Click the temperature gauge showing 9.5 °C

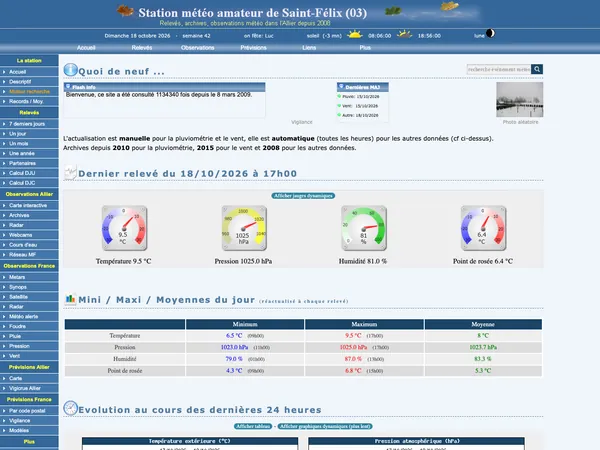(124, 228)
